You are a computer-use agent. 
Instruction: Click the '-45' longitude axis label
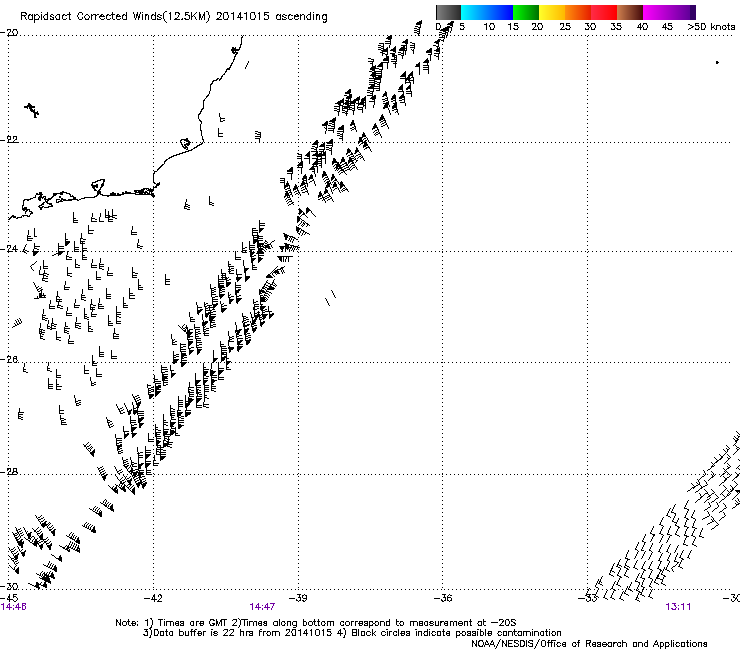coord(9,598)
